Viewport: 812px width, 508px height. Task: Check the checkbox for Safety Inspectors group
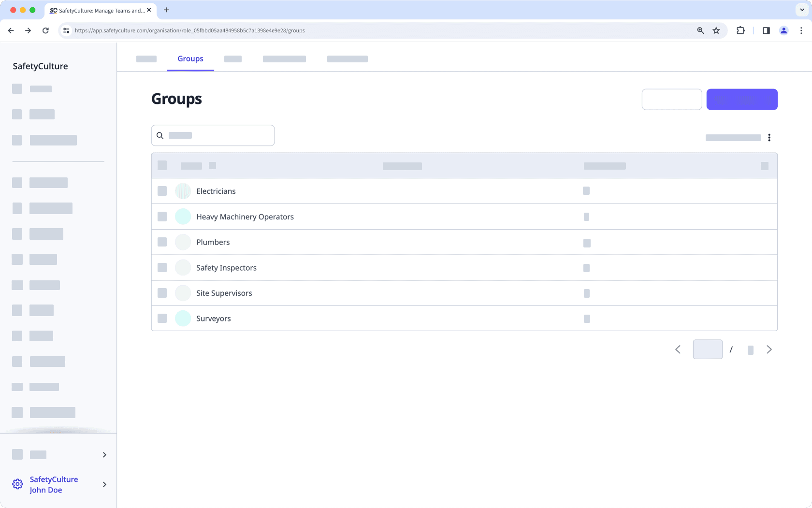(162, 267)
